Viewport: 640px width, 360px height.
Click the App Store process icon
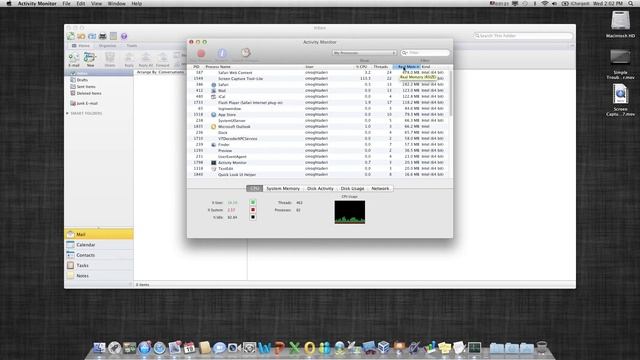(x=213, y=115)
